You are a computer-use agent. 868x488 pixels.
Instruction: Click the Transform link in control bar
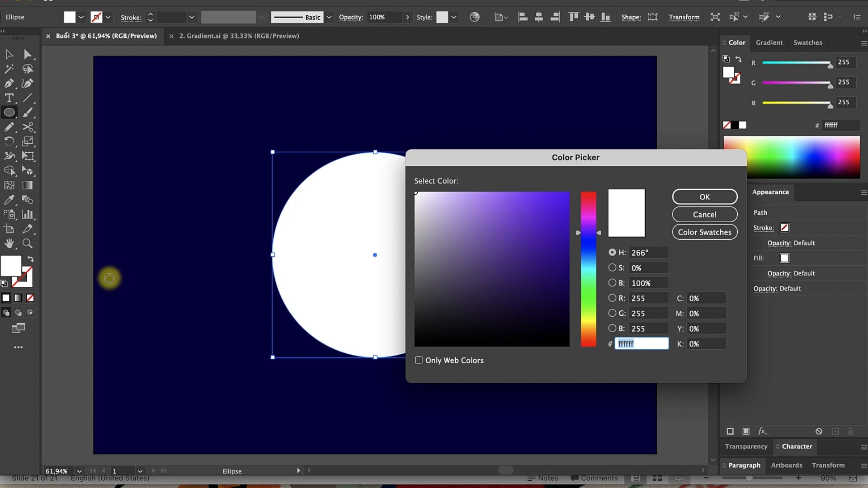tap(684, 17)
